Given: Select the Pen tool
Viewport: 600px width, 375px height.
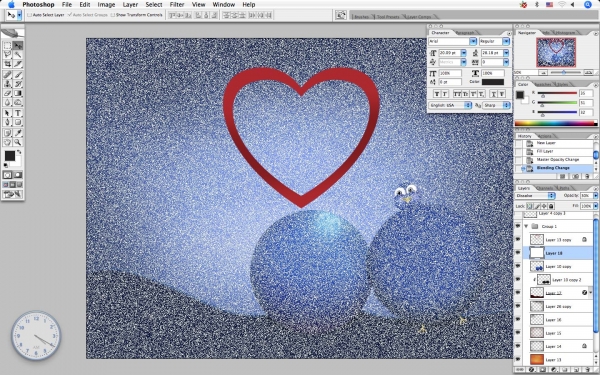Looking at the screenshot, I should (7, 122).
